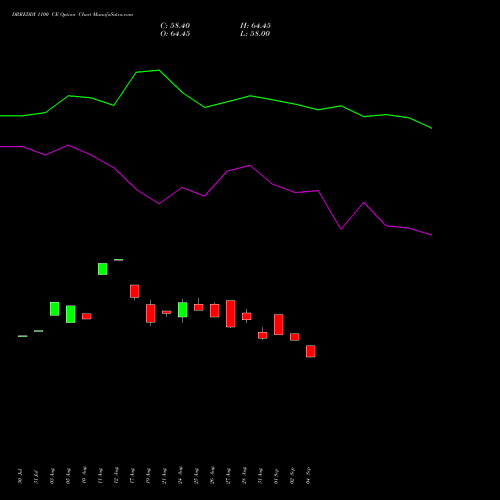
Task: Select the red candlestick above 19 Aug
Action: pos(151,313)
